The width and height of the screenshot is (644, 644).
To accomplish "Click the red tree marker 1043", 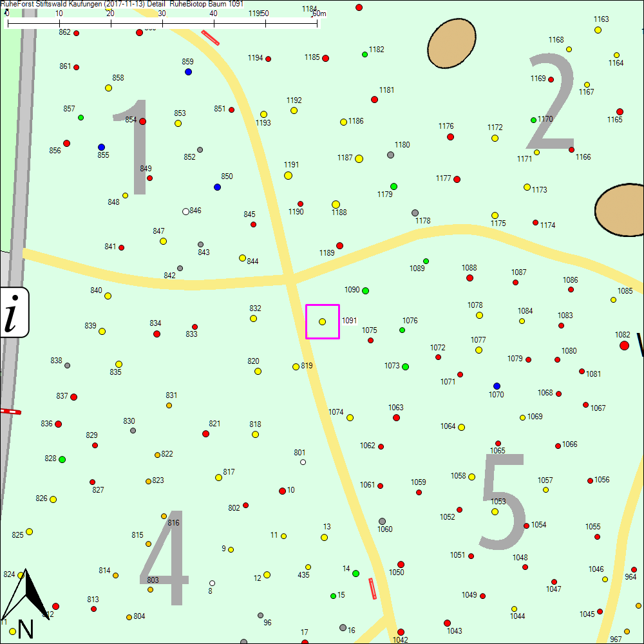I will tap(448, 623).
